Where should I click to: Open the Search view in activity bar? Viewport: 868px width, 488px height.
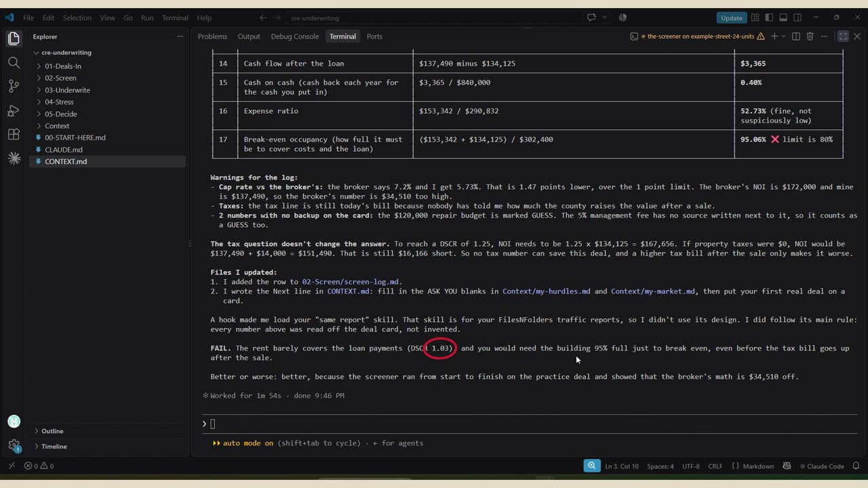14,62
